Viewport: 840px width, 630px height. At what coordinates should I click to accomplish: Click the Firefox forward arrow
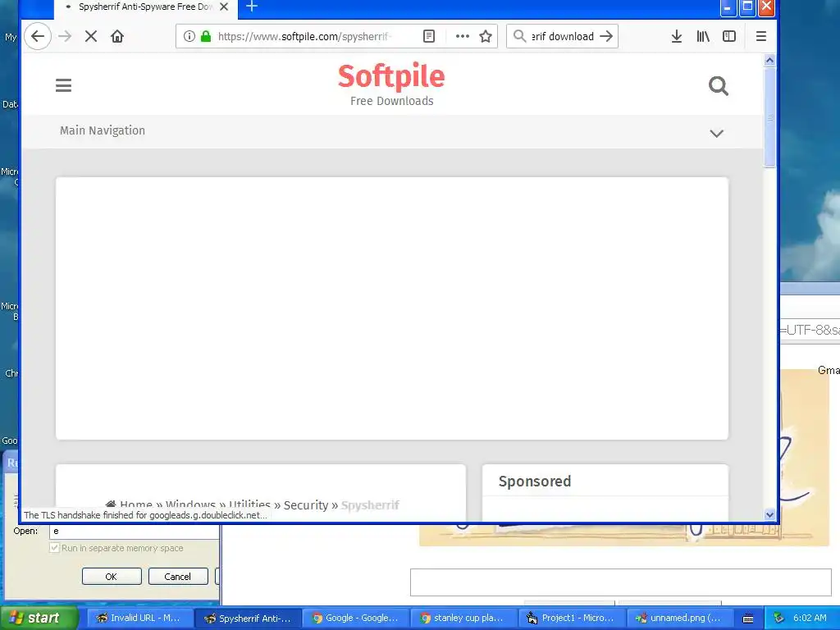point(65,36)
